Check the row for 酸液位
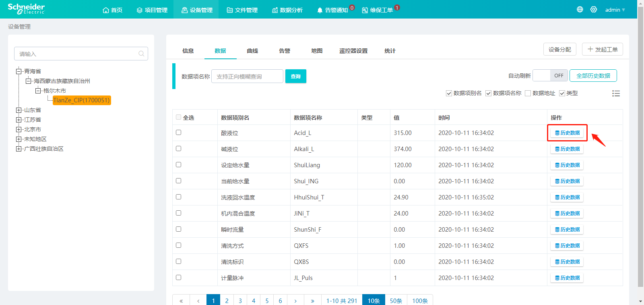The height and width of the screenshot is (305, 644). pyautogui.click(x=179, y=133)
